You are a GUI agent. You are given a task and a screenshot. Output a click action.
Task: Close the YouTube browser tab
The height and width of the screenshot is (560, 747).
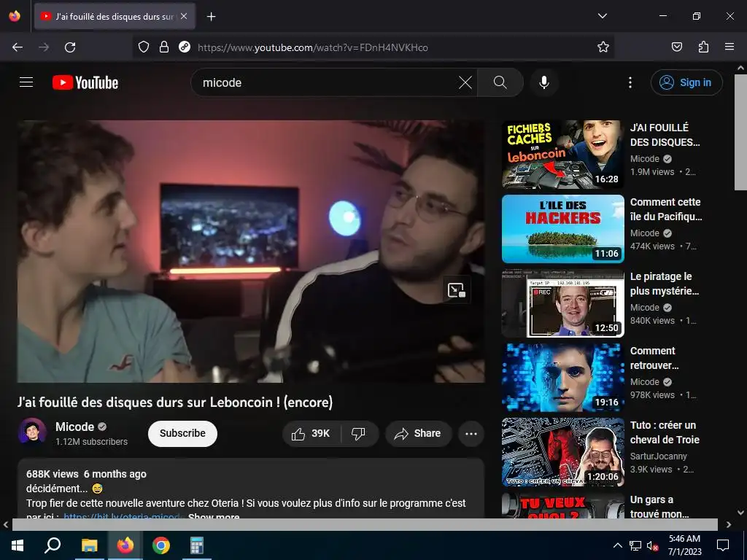[184, 16]
